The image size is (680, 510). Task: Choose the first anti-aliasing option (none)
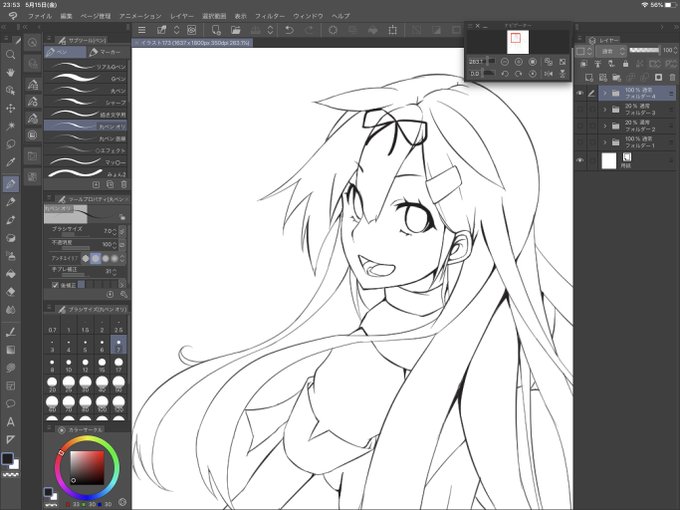(85, 258)
